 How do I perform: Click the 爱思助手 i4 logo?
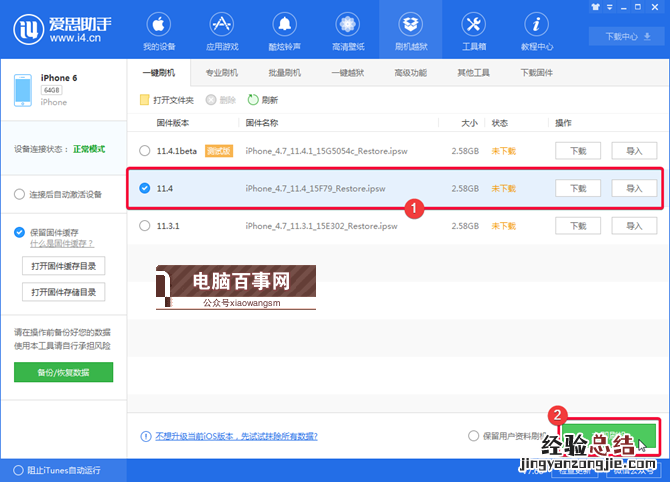[62, 29]
